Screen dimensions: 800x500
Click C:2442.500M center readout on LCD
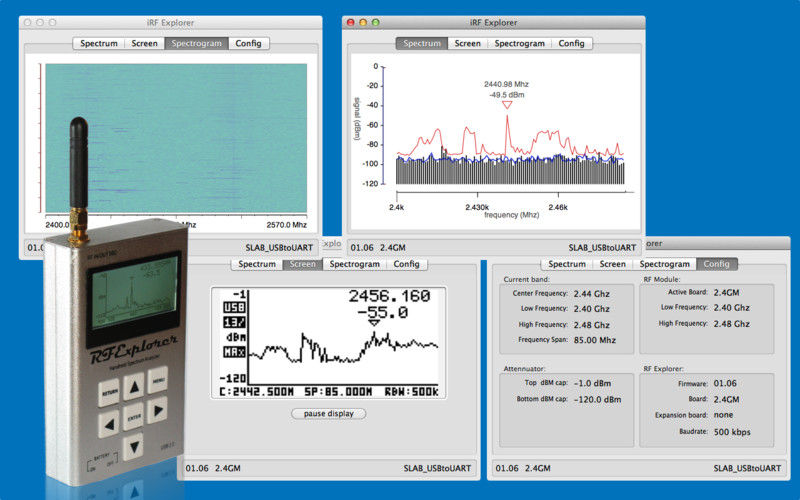click(x=257, y=392)
